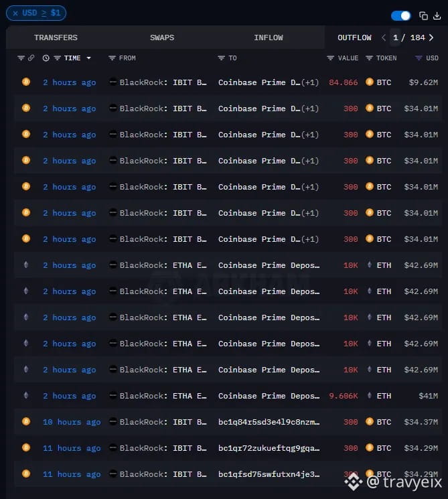Click the page number 1 field

pos(396,38)
